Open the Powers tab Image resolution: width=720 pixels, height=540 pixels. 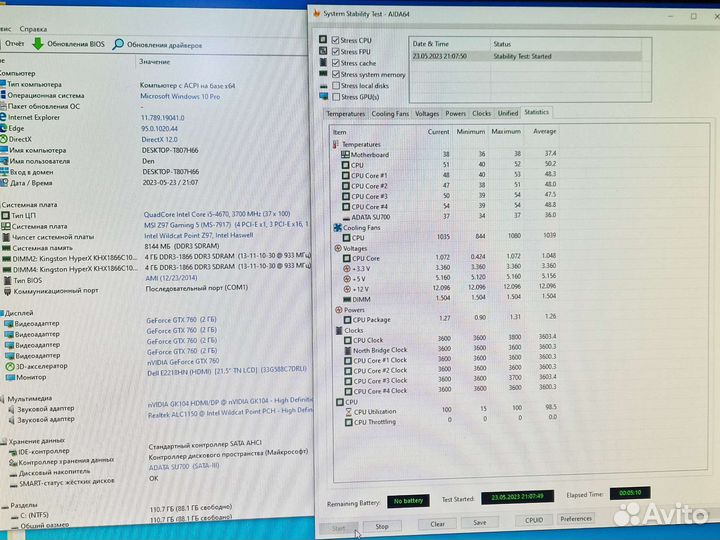(x=455, y=113)
